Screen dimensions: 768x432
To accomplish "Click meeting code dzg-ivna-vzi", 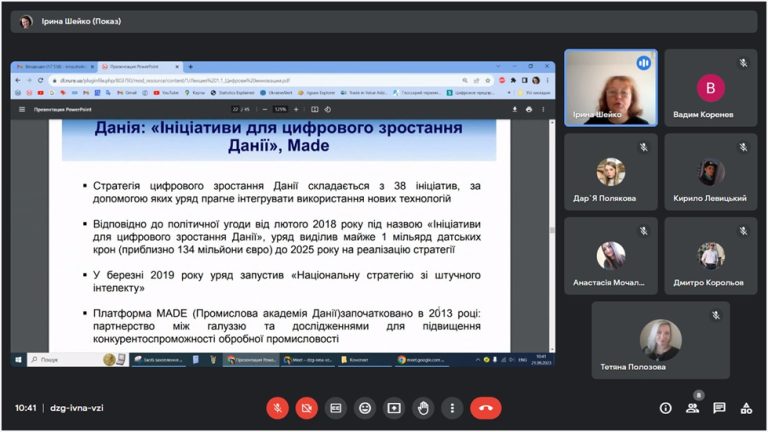I will 76,408.
